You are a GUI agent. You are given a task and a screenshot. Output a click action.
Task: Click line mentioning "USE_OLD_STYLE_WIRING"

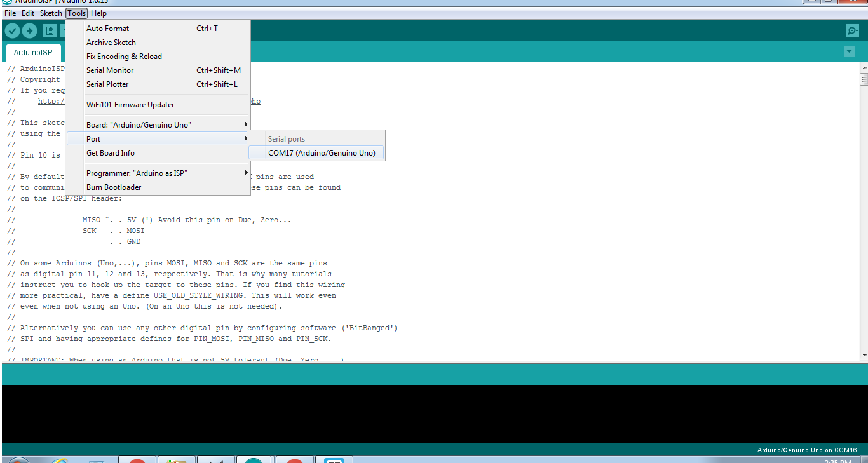(172, 296)
